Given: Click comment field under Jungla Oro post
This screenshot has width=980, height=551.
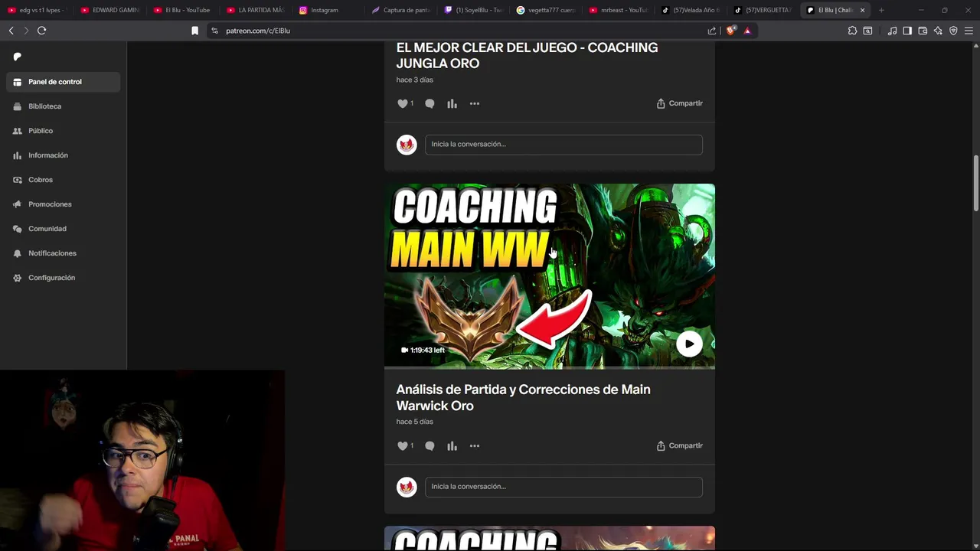Looking at the screenshot, I should (x=563, y=144).
